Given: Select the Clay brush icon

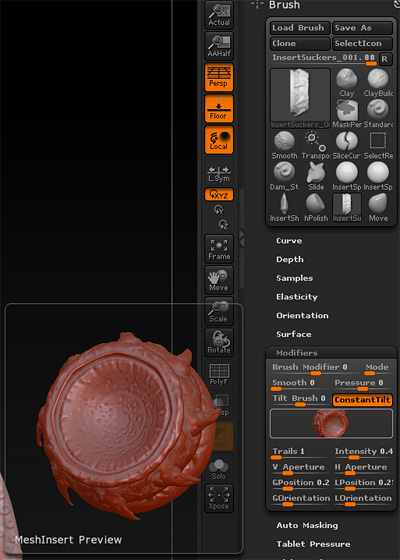Looking at the screenshot, I should [346, 83].
